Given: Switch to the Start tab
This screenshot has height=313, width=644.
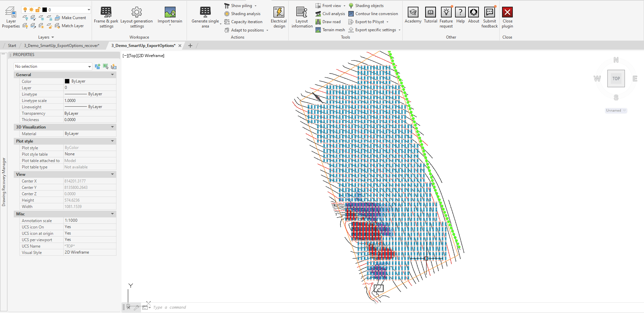Looking at the screenshot, I should point(12,45).
